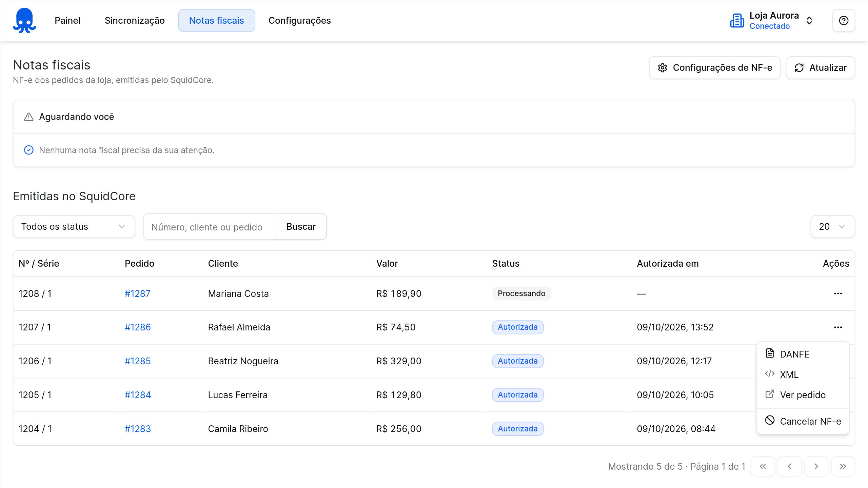Click the Autorizada badge for Rafael Almeida

pos(518,327)
